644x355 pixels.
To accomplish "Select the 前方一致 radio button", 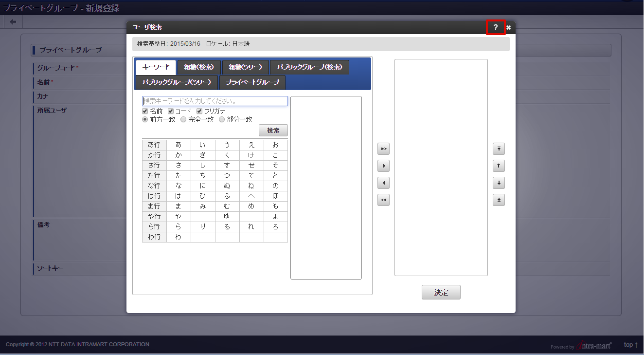I will [x=145, y=119].
